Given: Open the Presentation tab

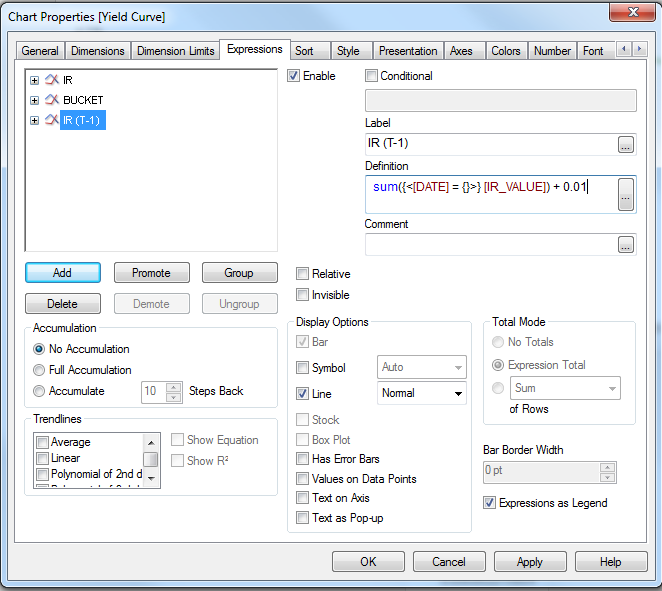Looking at the screenshot, I should [408, 51].
